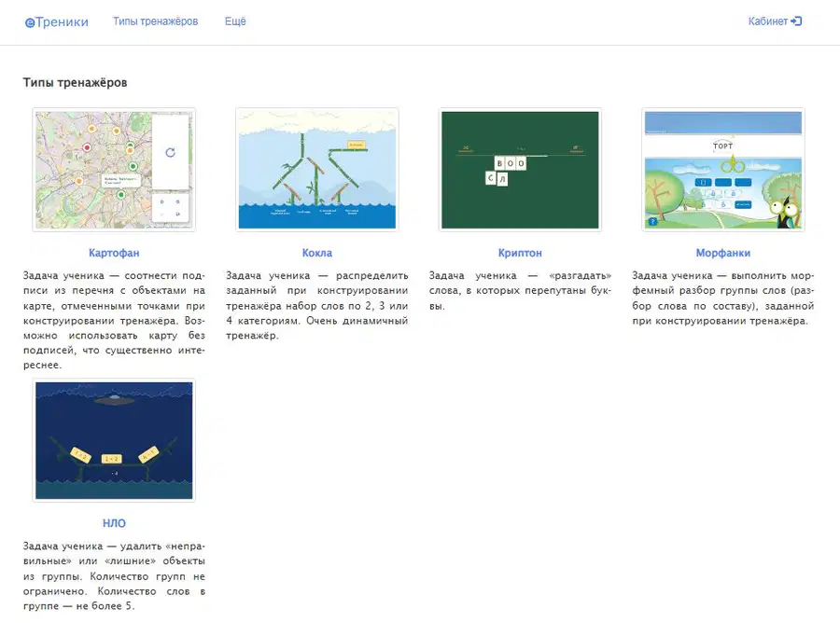Screen dimensions: 840x623
Task: Click the Криптон description paragraph
Action: [520, 291]
